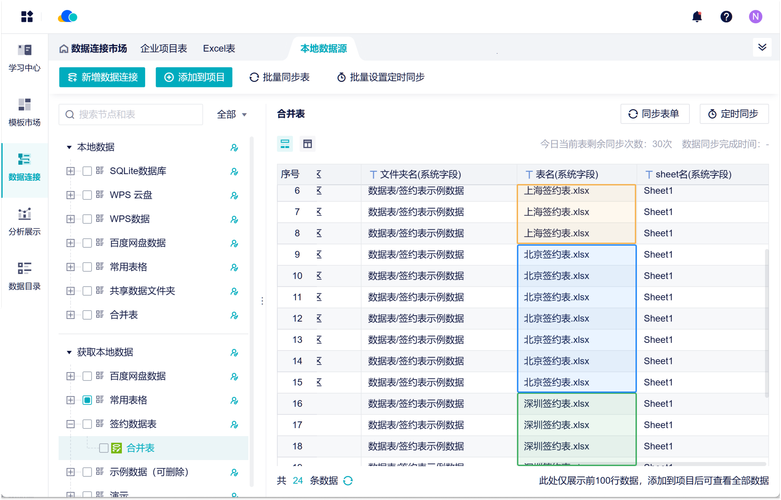Click the panel divider drag handle dots
Image resolution: width=781 pixels, height=500 pixels.
pos(262,301)
